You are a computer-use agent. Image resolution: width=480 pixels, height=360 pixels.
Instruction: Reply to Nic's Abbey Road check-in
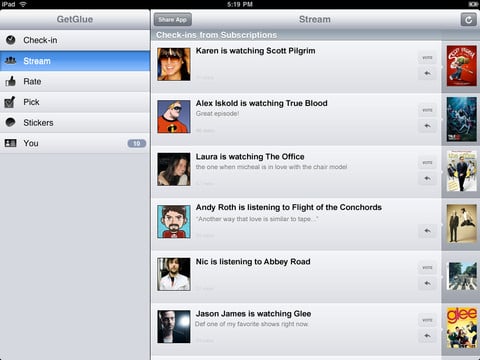(x=427, y=283)
